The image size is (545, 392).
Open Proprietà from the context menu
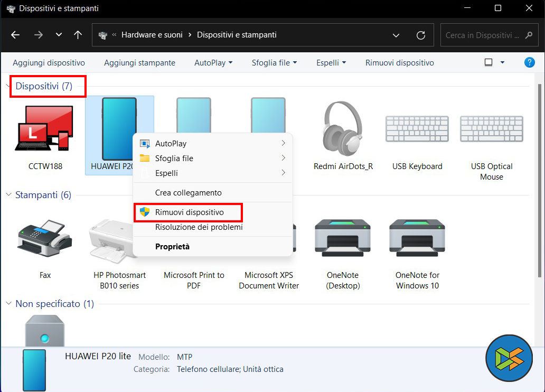tap(172, 246)
